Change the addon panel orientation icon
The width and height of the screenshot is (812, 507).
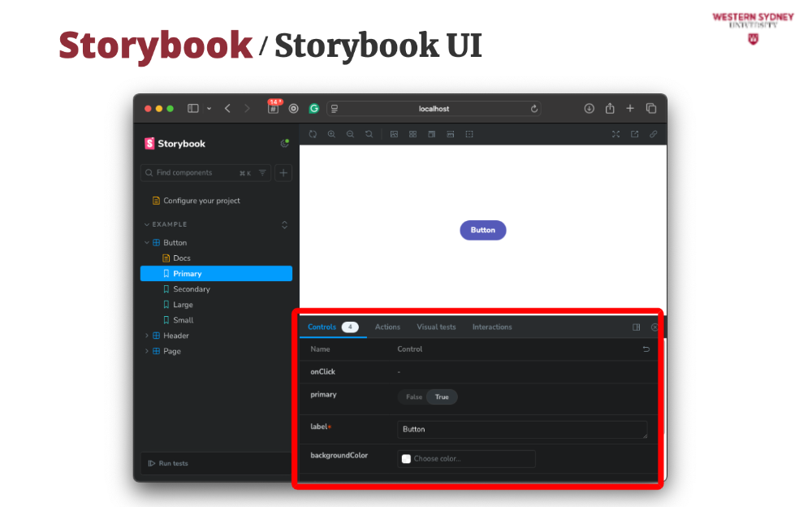click(637, 327)
